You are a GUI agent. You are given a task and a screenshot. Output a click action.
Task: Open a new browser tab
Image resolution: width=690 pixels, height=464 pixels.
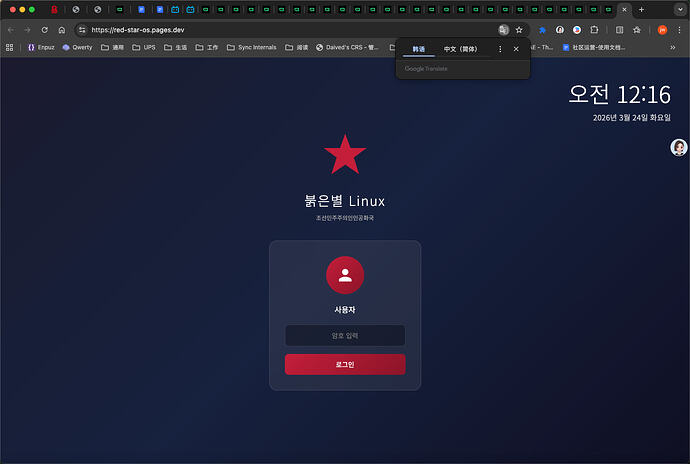click(642, 9)
